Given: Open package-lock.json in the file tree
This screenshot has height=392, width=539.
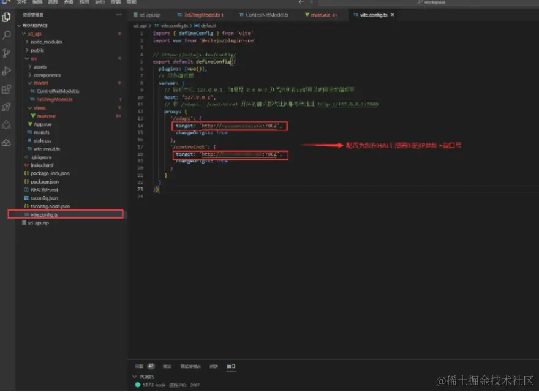Looking at the screenshot, I should pos(50,173).
